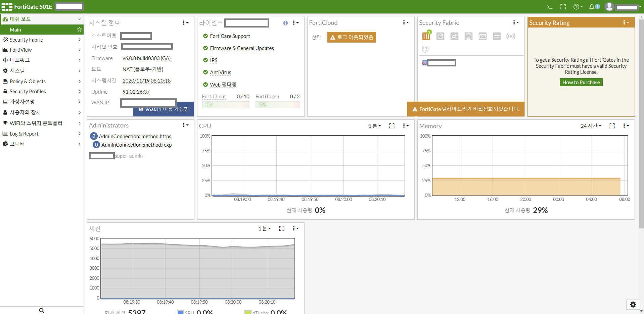Set Main dashboard as favorite star
Image resolution: width=644 pixels, height=314 pixels.
[79, 30]
